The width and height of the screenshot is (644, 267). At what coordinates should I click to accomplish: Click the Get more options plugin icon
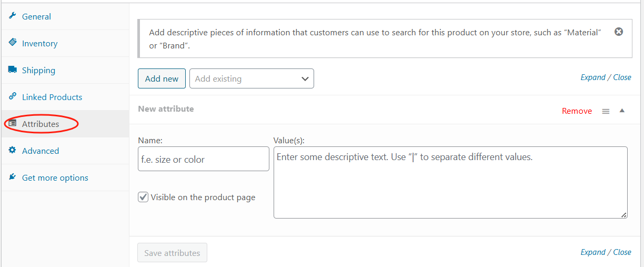click(x=13, y=177)
